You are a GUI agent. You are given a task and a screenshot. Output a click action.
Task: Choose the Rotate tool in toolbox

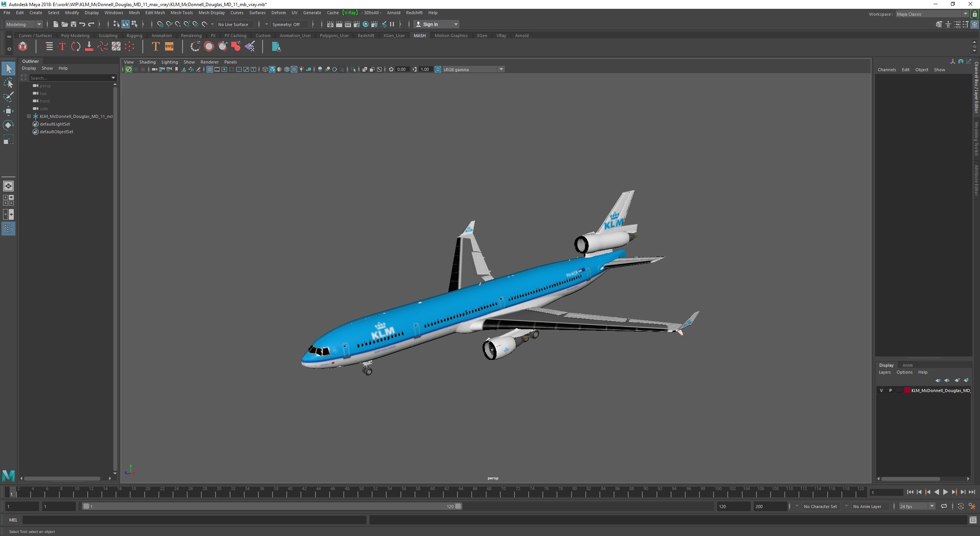pyautogui.click(x=8, y=125)
